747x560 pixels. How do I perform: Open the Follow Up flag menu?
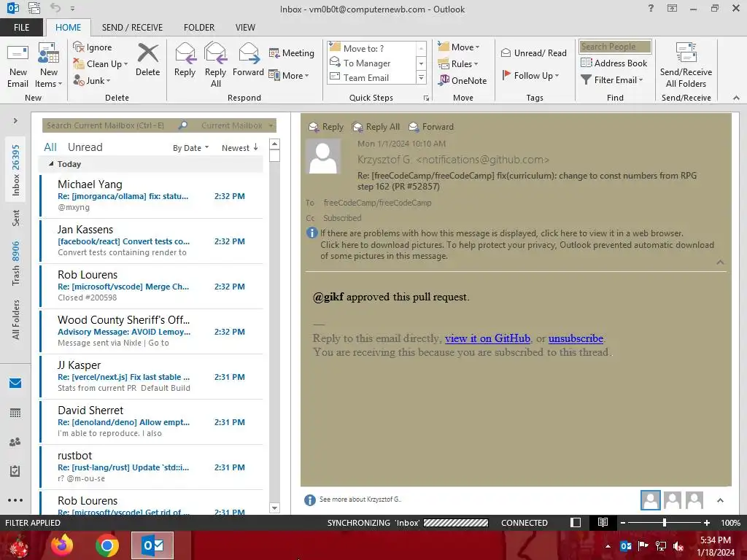click(x=530, y=75)
